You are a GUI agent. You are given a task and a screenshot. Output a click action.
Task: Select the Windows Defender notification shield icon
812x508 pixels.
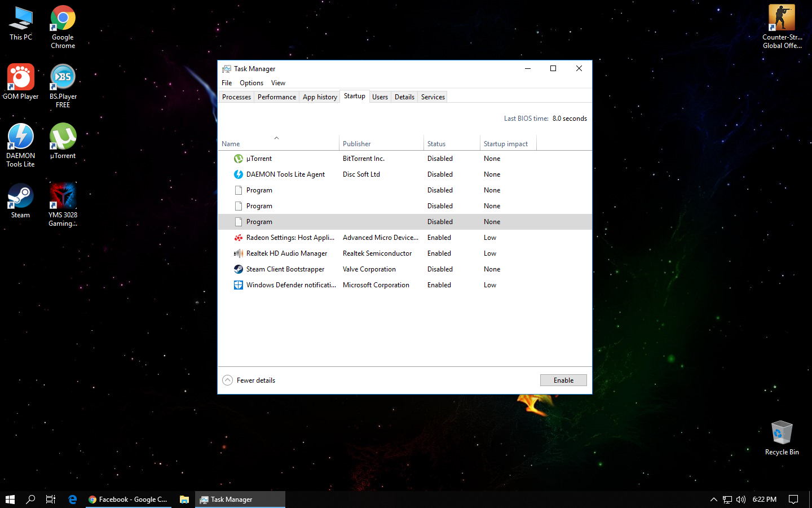(x=239, y=285)
